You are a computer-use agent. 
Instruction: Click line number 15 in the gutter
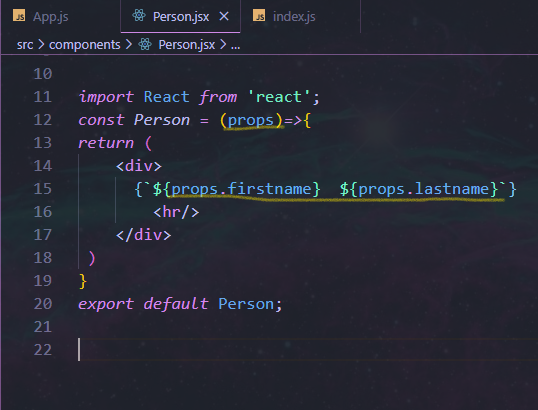tap(43, 189)
